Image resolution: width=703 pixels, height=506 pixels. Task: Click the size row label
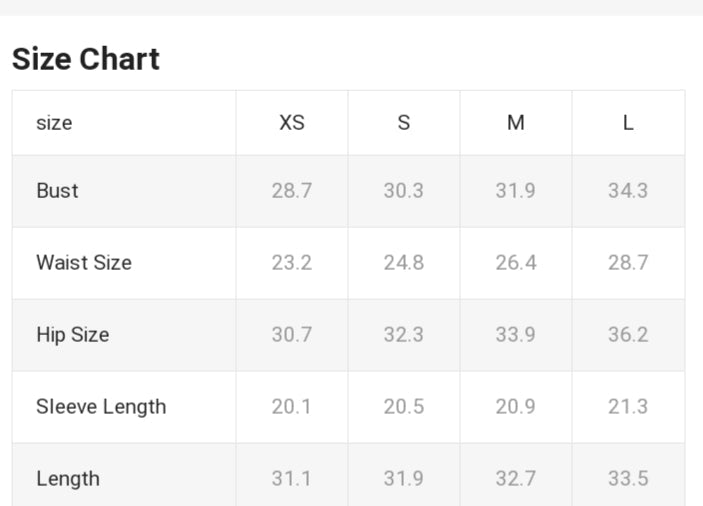click(x=54, y=123)
